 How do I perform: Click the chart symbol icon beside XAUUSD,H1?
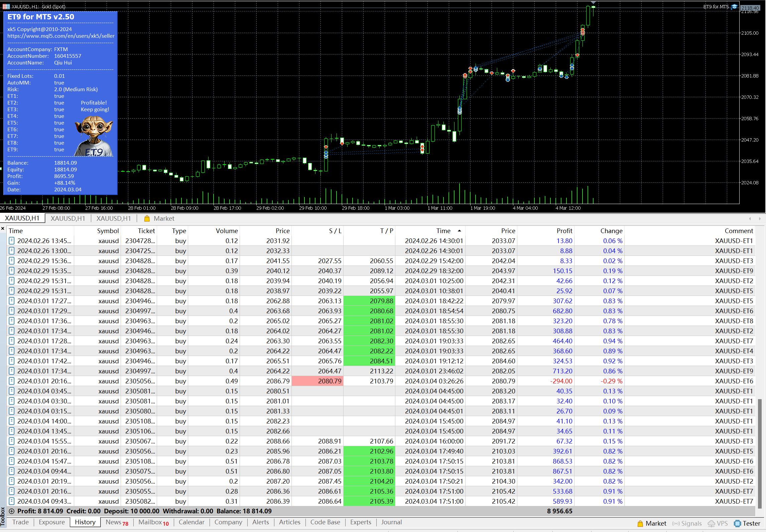point(6,6)
